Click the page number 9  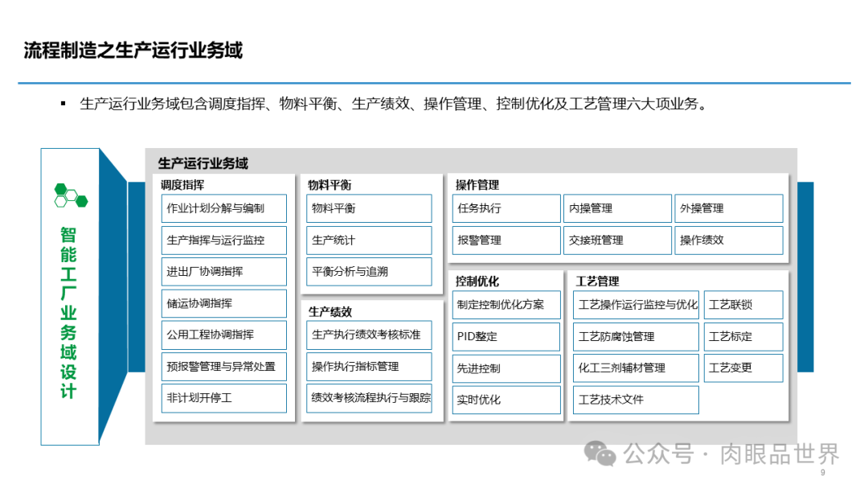click(x=823, y=472)
